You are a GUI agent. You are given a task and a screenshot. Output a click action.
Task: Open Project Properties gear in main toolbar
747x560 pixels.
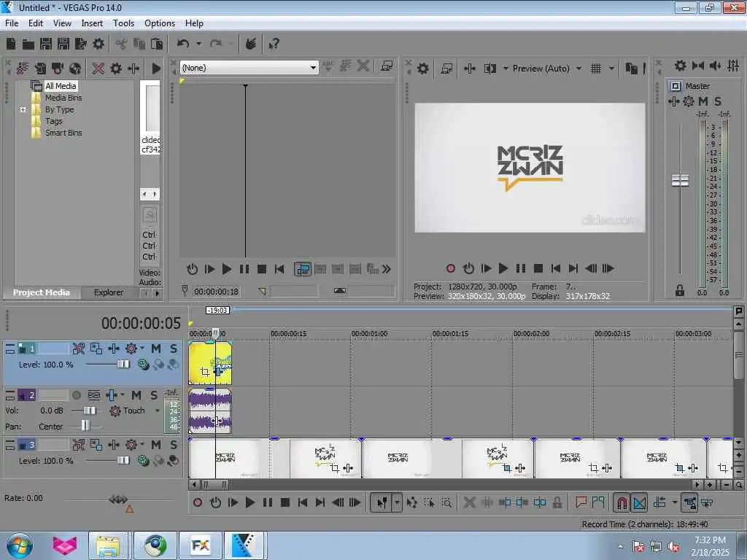point(98,44)
